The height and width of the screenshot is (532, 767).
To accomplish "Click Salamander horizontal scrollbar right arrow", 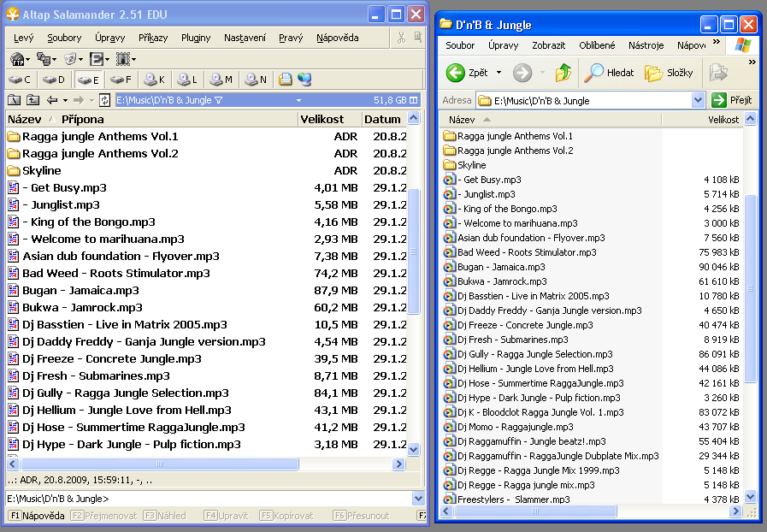I will pos(399,464).
